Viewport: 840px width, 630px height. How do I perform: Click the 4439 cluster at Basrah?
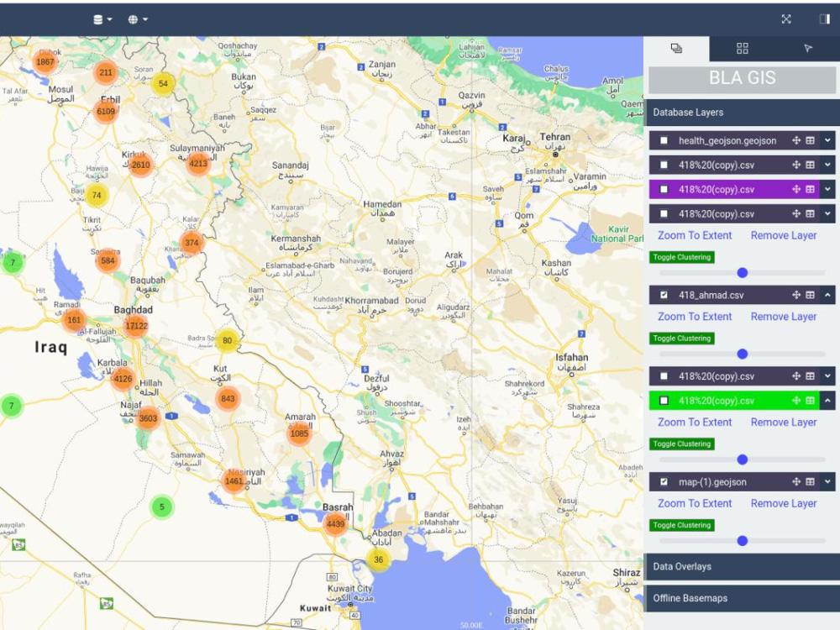click(x=335, y=524)
